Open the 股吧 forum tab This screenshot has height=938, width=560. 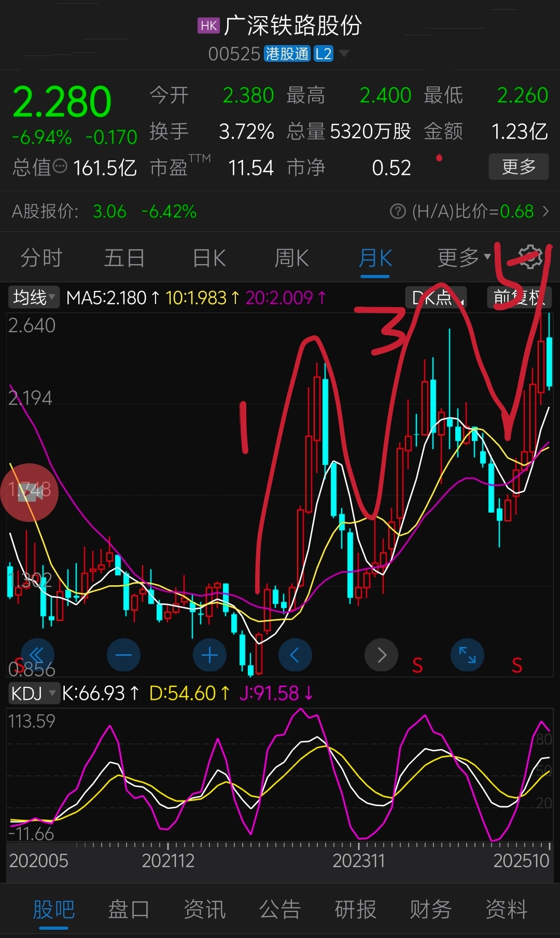click(x=54, y=909)
